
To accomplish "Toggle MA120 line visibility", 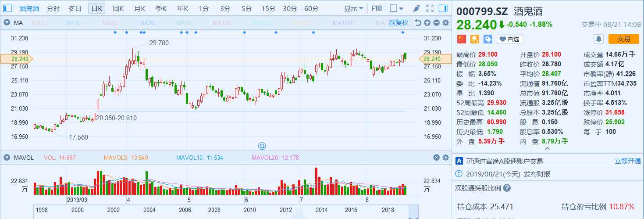I will click(221, 23).
